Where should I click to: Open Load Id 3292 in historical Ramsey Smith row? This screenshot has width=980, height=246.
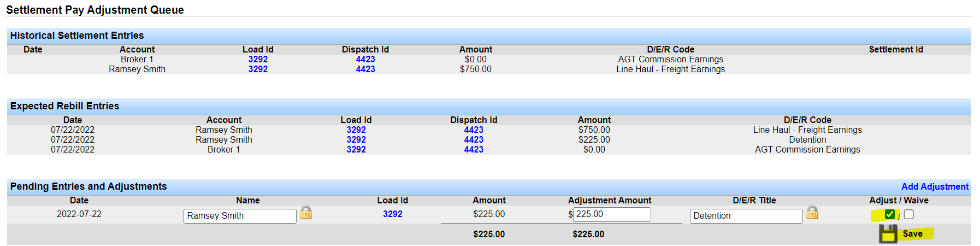258,69
